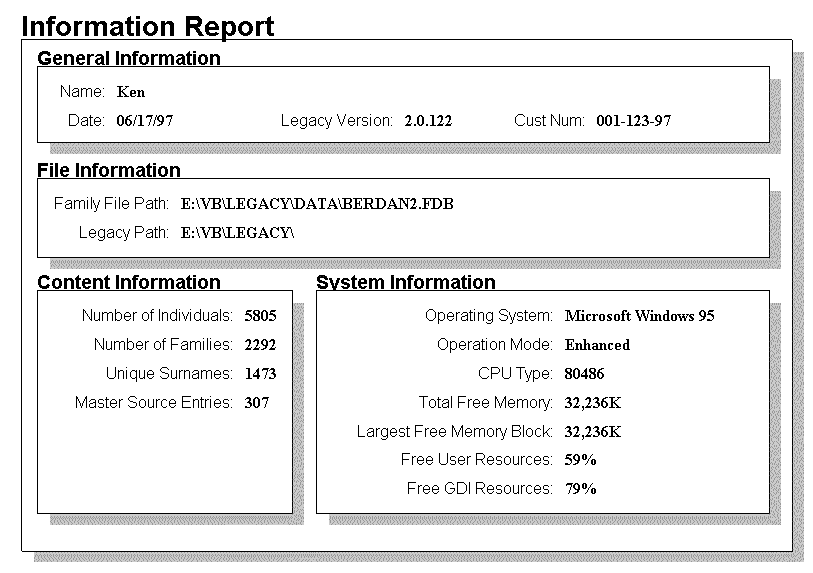
Task: Click the Operating System: label
Action: pos(489,315)
